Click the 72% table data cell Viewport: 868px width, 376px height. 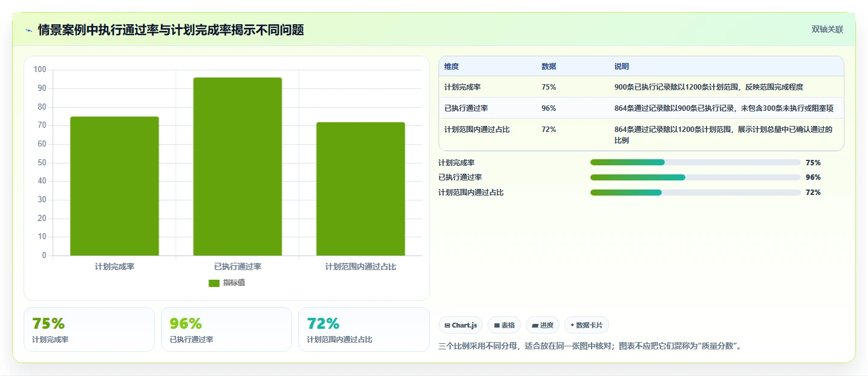click(x=549, y=130)
